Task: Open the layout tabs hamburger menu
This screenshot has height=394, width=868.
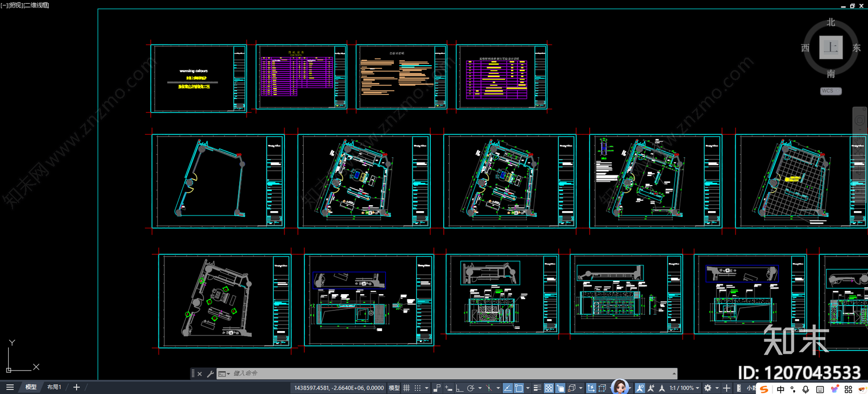Action: click(x=10, y=387)
